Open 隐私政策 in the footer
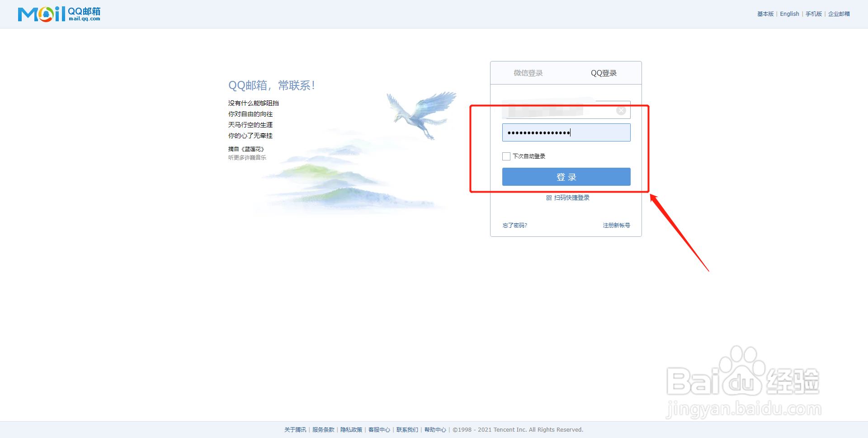Image resolution: width=868 pixels, height=438 pixels. point(351,430)
